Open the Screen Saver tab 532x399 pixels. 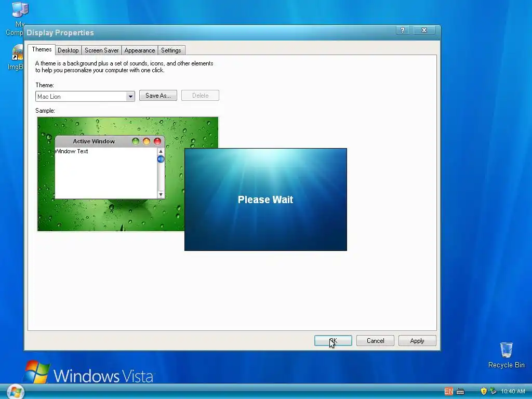click(x=101, y=50)
